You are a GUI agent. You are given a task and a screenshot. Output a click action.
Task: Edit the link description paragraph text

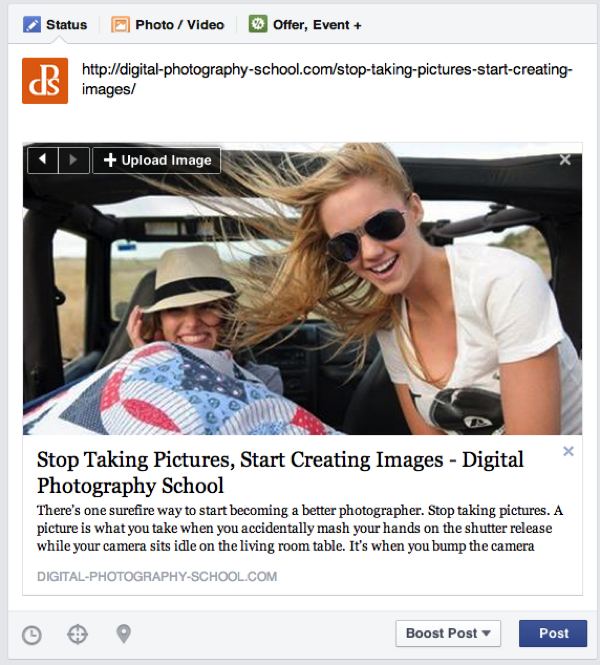295,528
